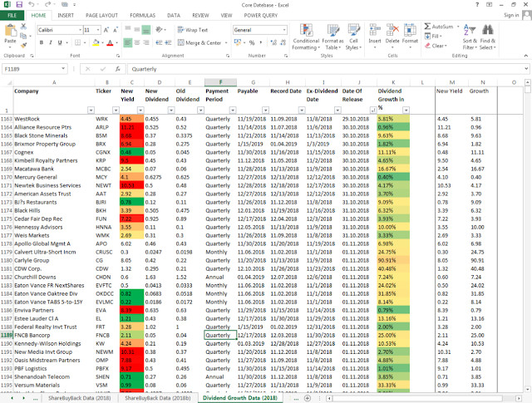Click the Help question mark icon
Viewport: 532px width, 403px height.
[477, 5]
